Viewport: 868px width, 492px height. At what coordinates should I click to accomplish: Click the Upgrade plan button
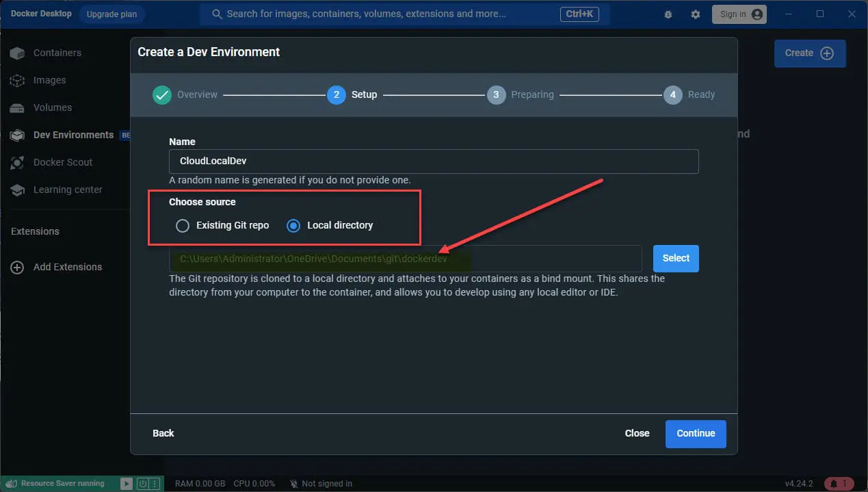tap(111, 14)
